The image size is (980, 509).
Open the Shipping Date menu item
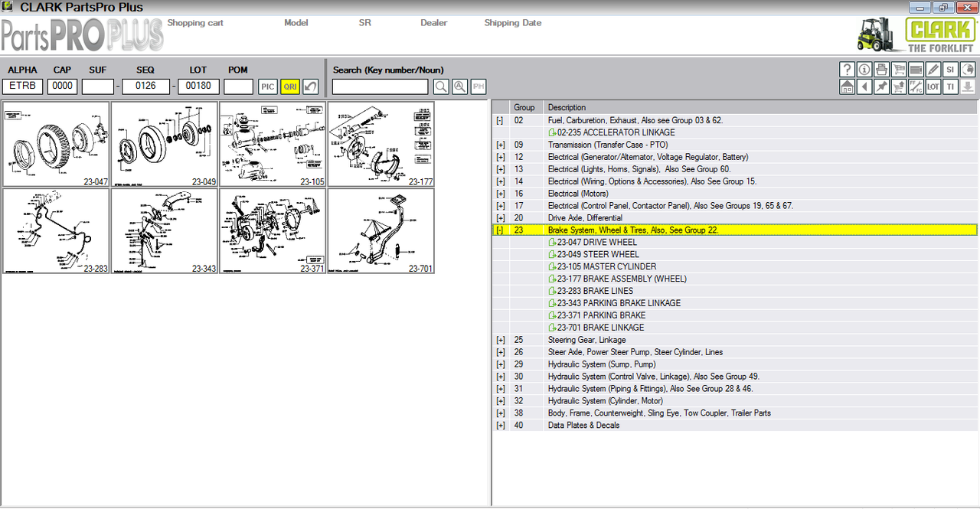[x=512, y=23]
